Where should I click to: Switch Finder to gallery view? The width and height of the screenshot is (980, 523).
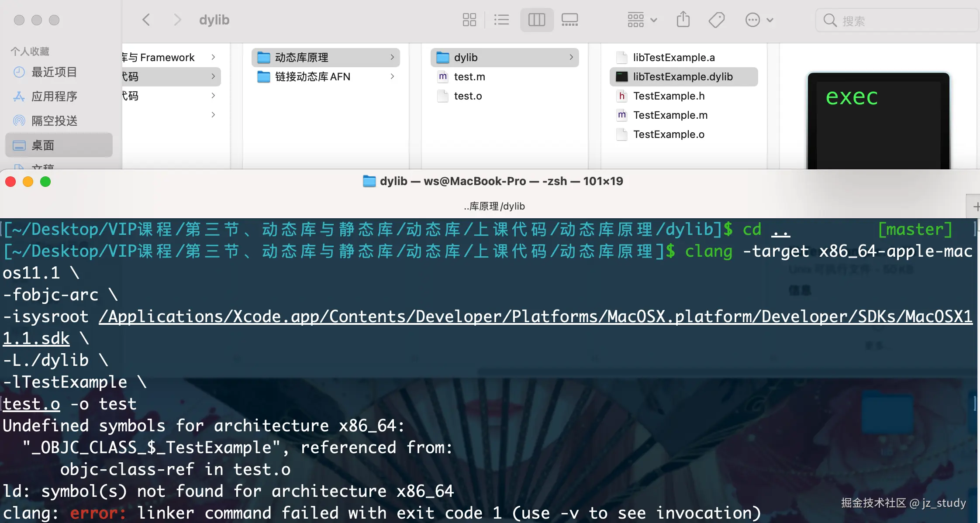pos(569,20)
